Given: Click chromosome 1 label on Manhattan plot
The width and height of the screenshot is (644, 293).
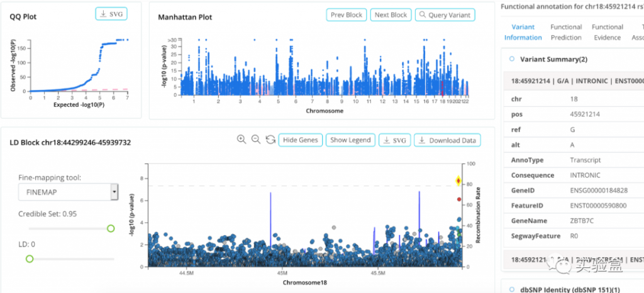Looking at the screenshot, I should coord(194,101).
